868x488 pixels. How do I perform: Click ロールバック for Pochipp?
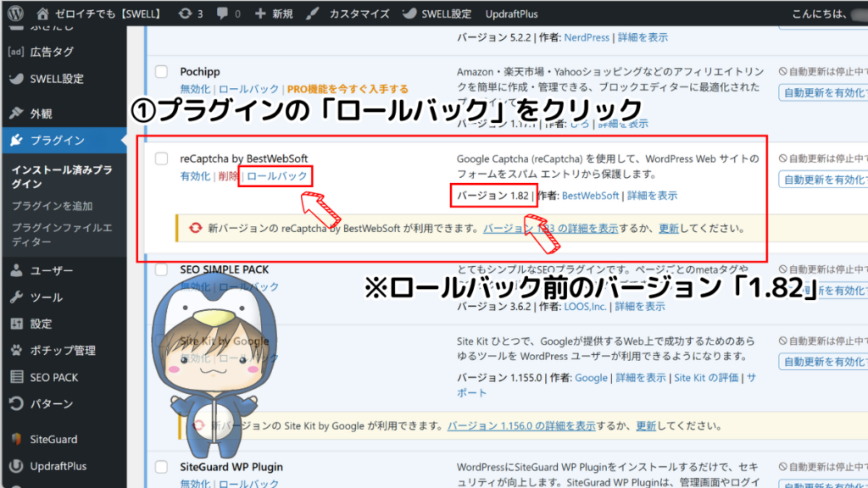(x=248, y=89)
